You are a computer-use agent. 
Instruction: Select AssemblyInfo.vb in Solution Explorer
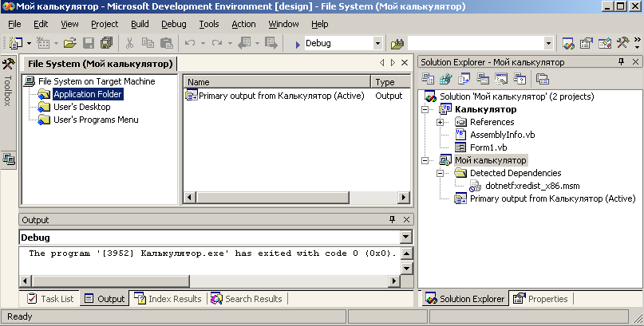coord(502,135)
